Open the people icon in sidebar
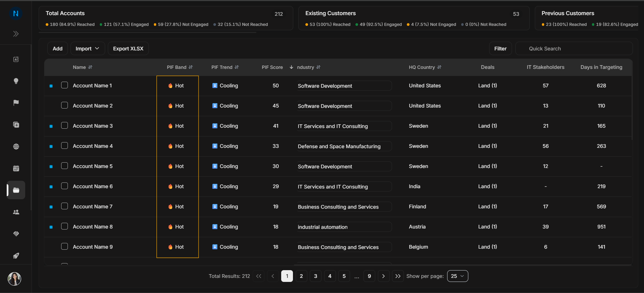The width and height of the screenshot is (644, 293). pyautogui.click(x=16, y=212)
